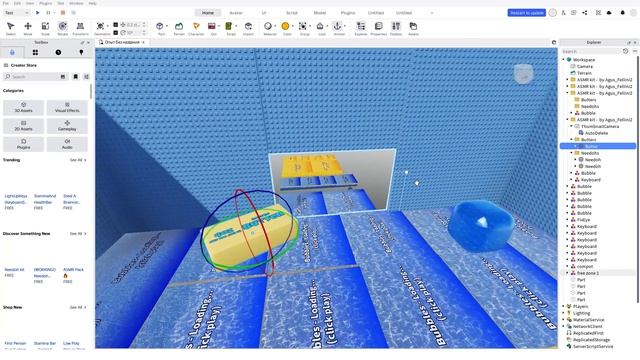Open the File menu
640x360 pixels.
pyautogui.click(x=6, y=3)
